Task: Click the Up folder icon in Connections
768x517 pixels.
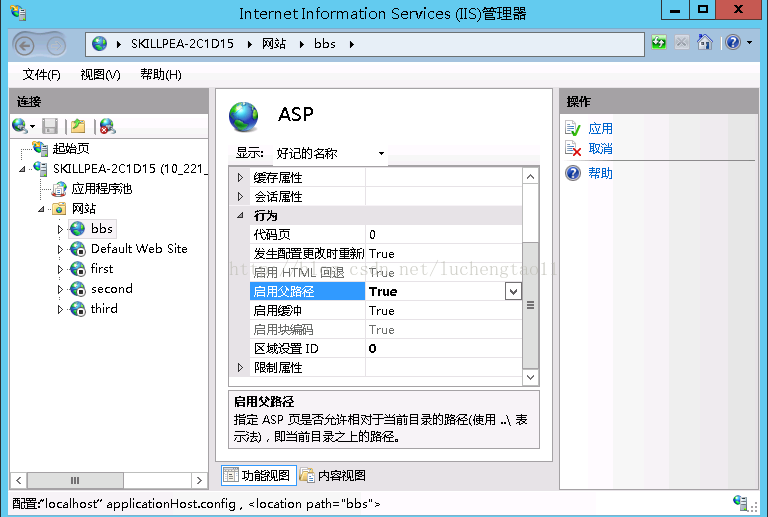Action: pos(78,126)
